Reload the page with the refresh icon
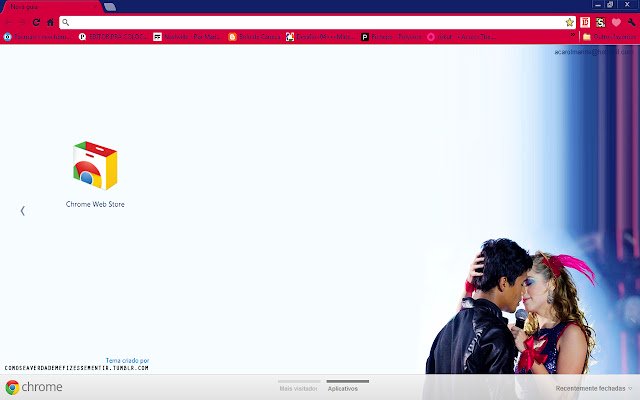The image size is (640, 400). pos(36,22)
